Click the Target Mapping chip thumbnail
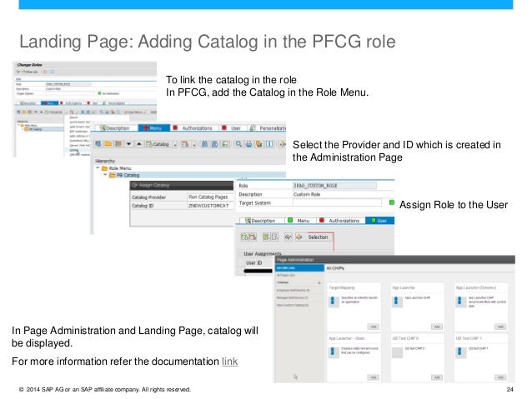The height and width of the screenshot is (399, 532). pyautogui.click(x=334, y=302)
